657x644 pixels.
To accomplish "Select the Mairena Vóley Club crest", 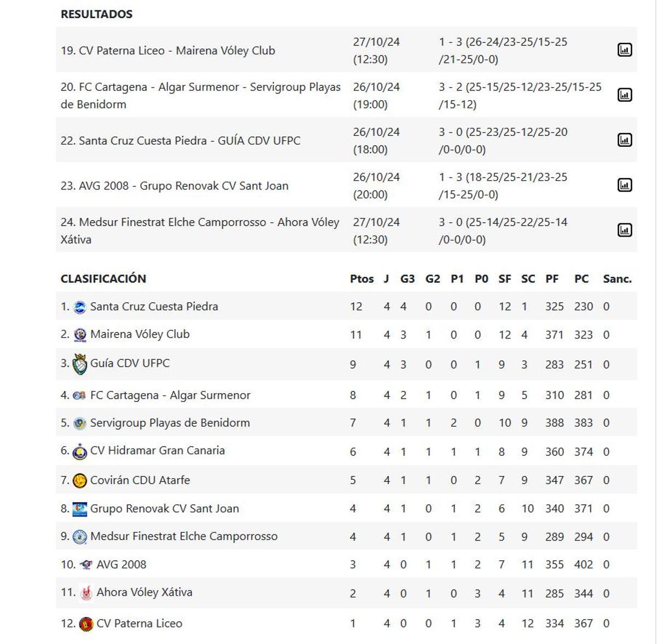I will pos(81,334).
